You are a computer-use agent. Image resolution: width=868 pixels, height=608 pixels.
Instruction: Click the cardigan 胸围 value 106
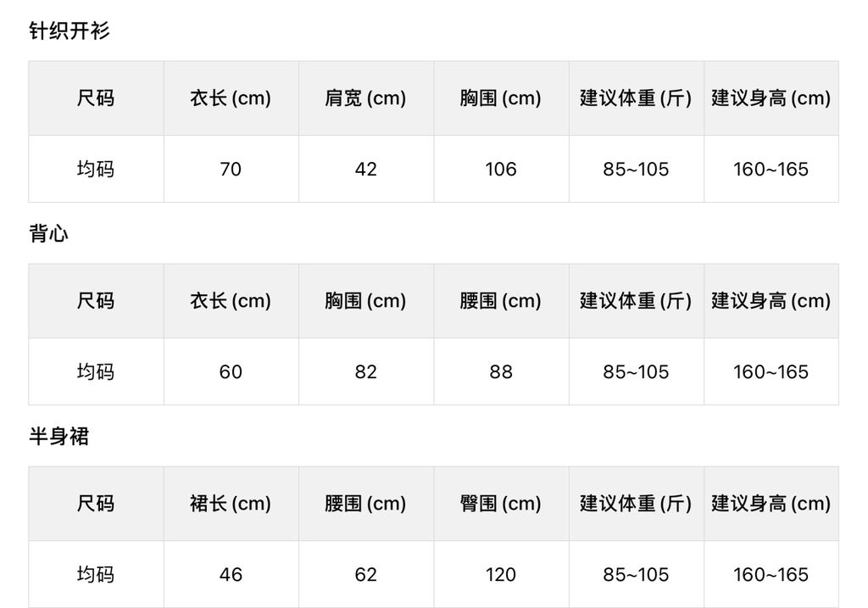coord(500,170)
